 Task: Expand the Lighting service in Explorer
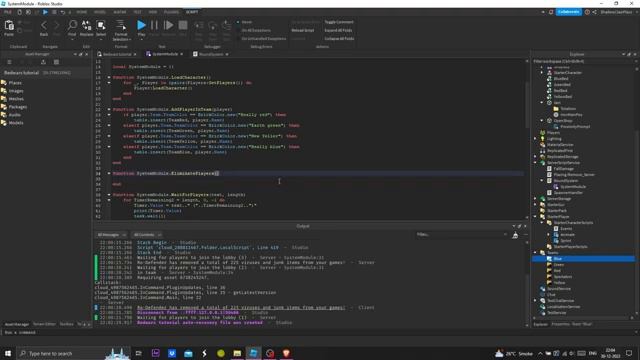[535, 139]
